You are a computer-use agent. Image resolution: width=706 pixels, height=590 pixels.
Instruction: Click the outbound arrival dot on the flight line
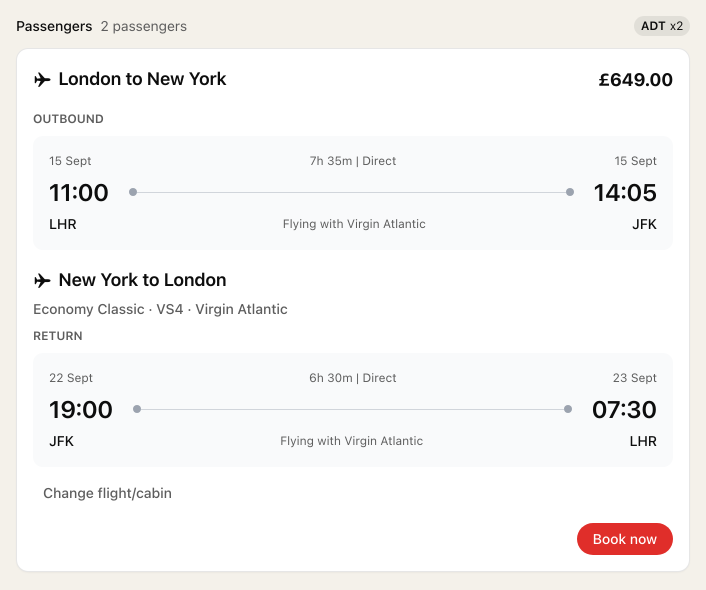click(570, 192)
